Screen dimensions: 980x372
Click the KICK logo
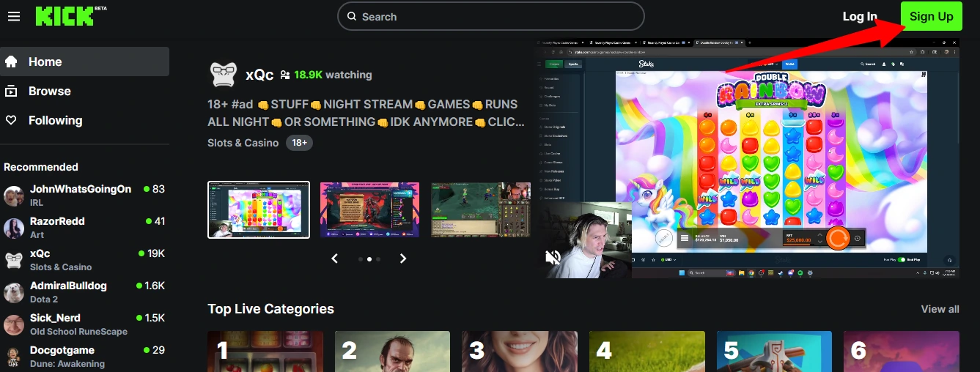coord(70,16)
